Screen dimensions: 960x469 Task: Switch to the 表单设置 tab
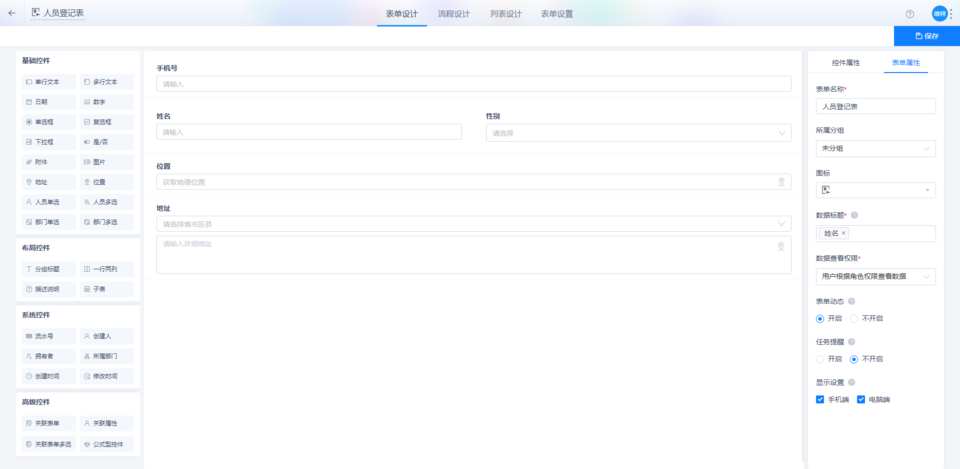(557, 13)
